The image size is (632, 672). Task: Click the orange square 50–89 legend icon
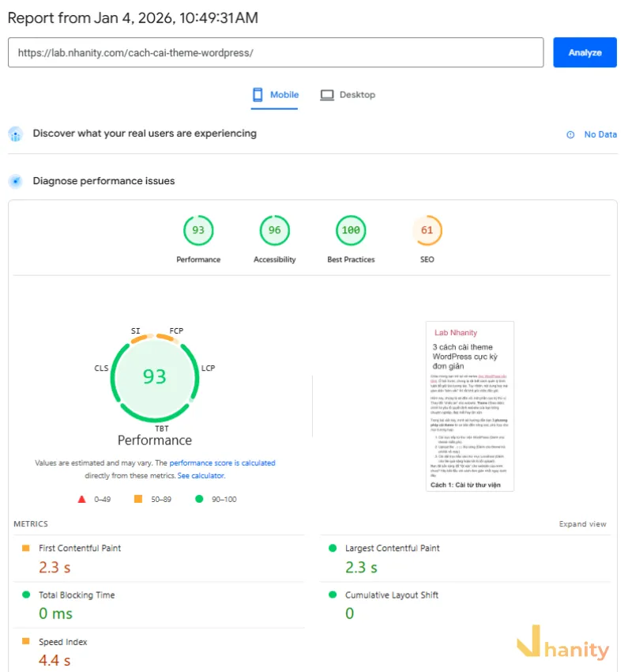138,499
